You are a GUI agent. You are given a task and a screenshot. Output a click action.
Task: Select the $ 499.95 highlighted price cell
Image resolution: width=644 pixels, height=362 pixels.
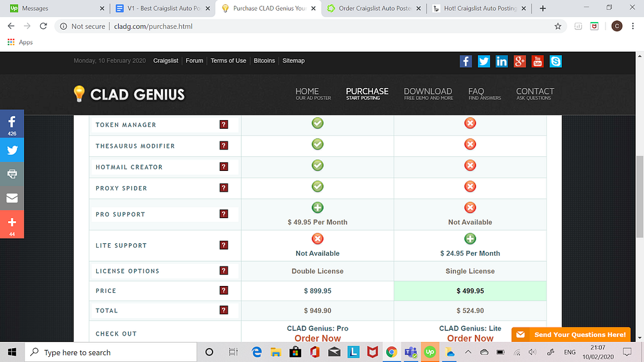470,290
